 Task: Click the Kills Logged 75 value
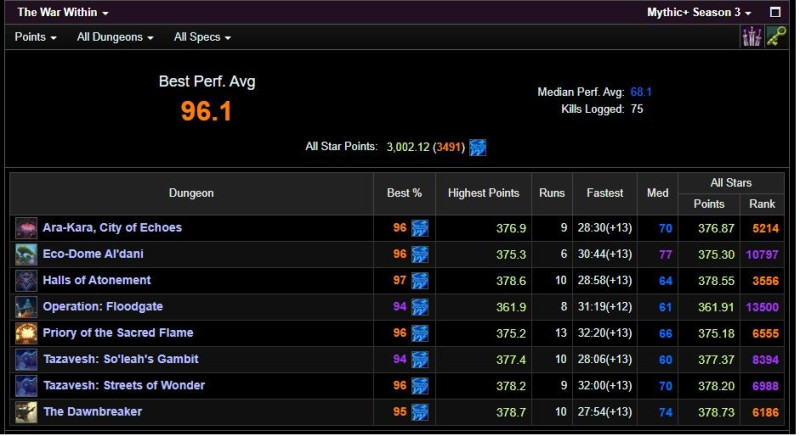point(636,109)
